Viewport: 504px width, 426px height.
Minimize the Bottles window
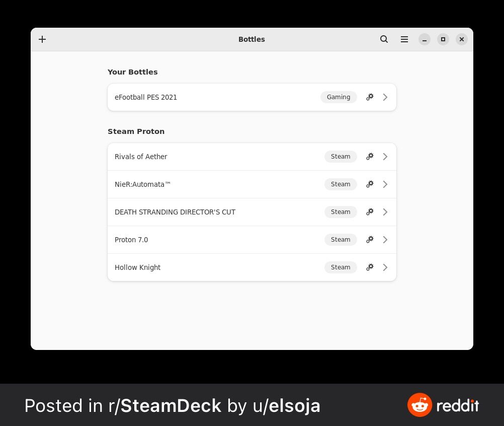coord(425,39)
